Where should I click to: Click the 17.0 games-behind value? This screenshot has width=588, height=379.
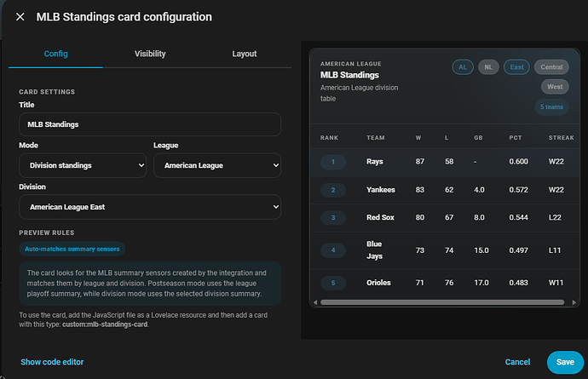481,283
